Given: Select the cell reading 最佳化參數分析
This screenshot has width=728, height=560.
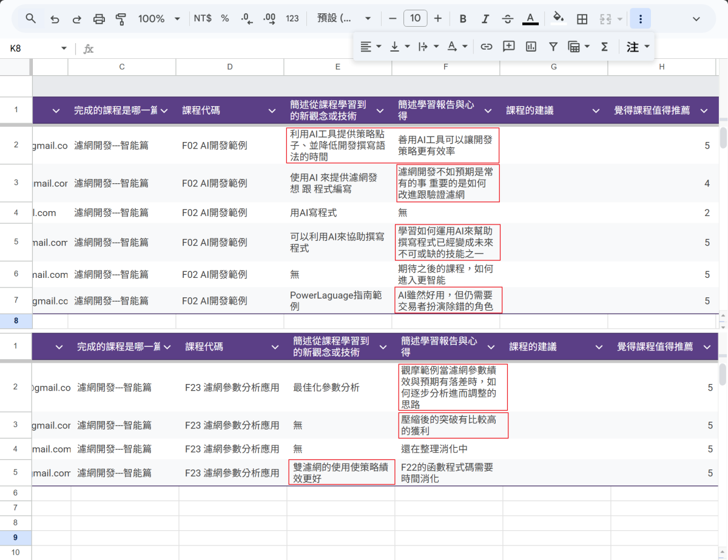Looking at the screenshot, I should point(341,388).
